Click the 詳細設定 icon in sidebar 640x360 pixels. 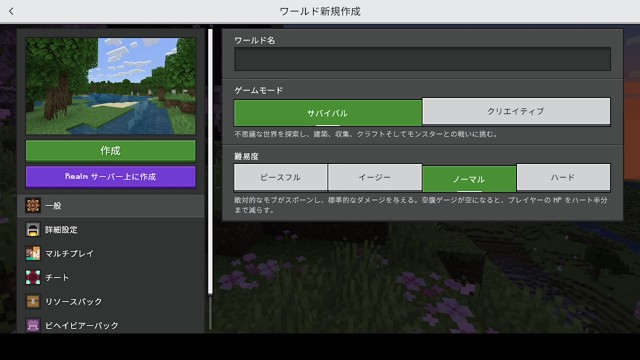tap(33, 229)
